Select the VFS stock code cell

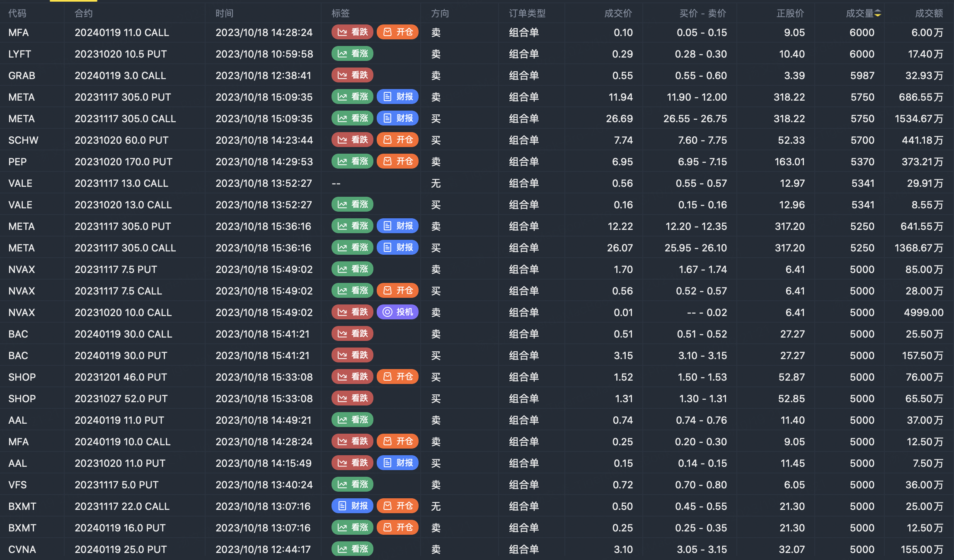pos(17,485)
